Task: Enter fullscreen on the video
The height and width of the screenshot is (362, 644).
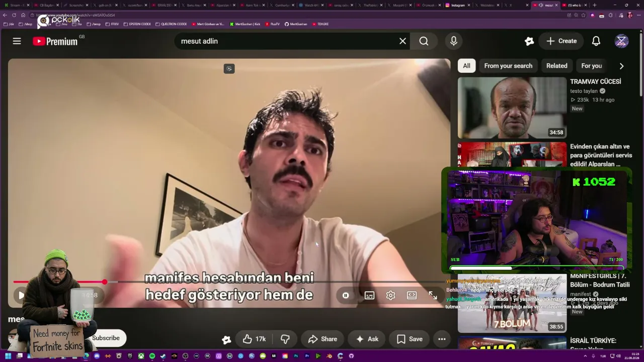Action: [x=433, y=296]
